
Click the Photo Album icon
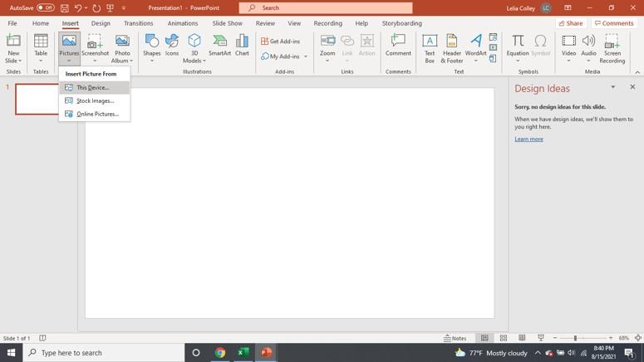tap(122, 48)
